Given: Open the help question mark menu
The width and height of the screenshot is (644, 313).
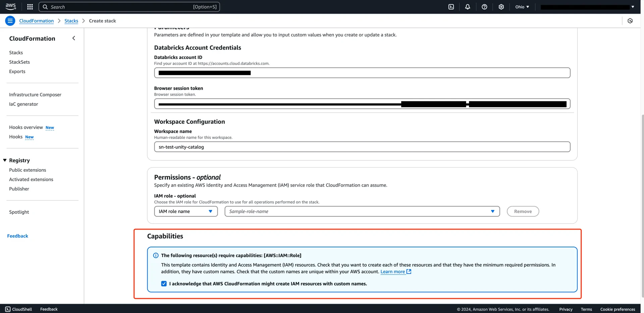Looking at the screenshot, I should (484, 7).
